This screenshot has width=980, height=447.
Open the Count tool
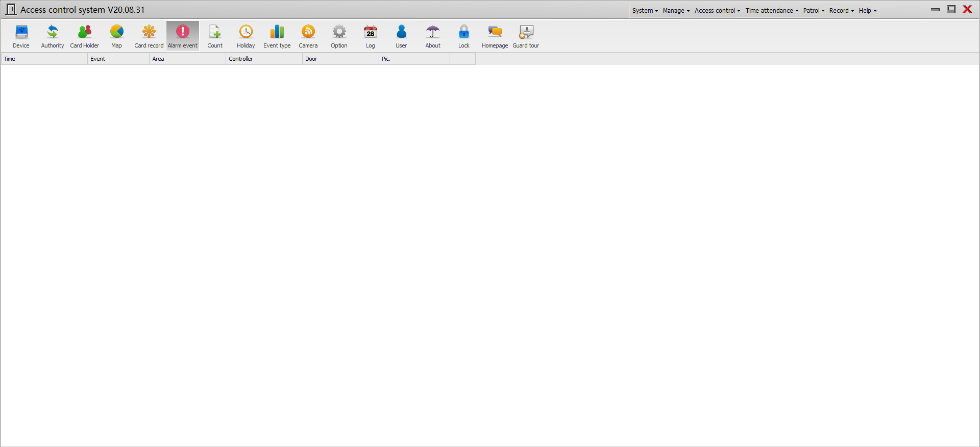(215, 36)
